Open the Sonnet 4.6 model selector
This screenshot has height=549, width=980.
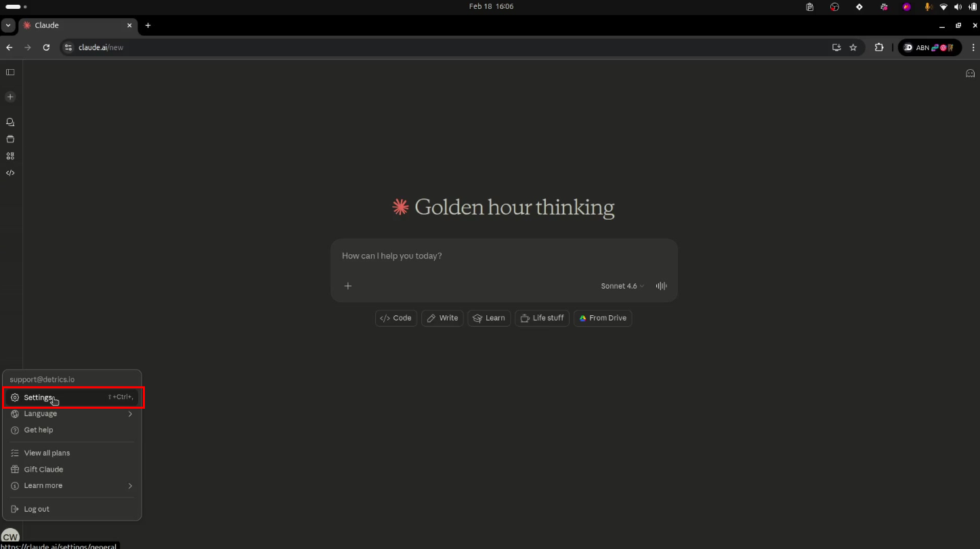pyautogui.click(x=620, y=285)
